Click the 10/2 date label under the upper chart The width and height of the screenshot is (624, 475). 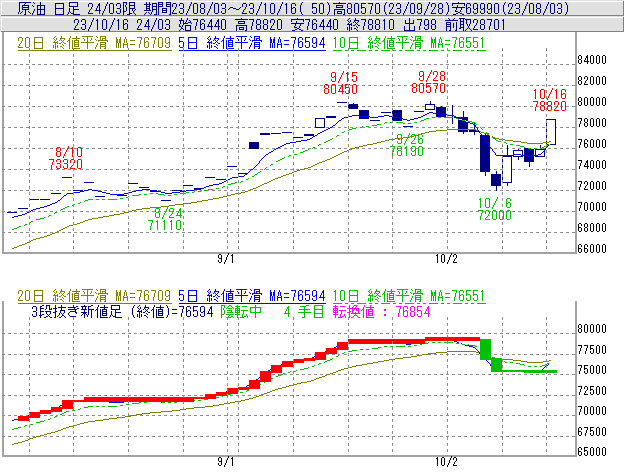tap(446, 259)
